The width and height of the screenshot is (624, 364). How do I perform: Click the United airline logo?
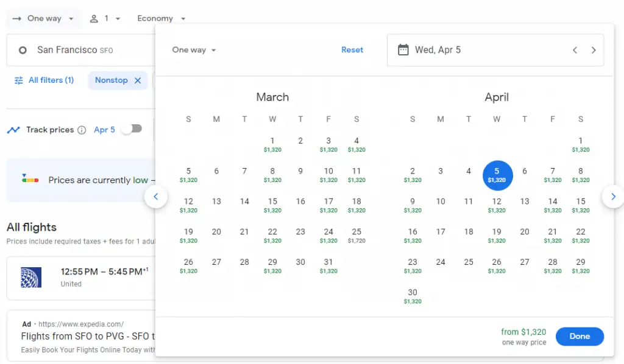coord(30,278)
